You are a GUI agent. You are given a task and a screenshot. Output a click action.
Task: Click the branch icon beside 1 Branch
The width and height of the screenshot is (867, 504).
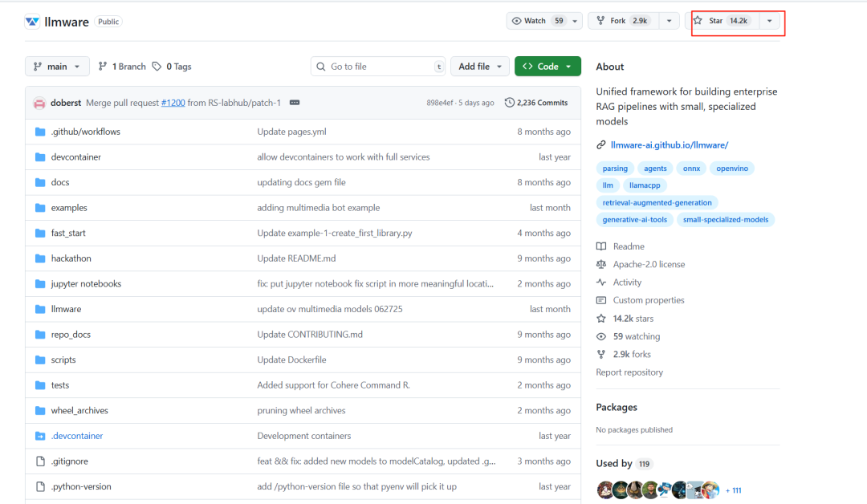[102, 67]
